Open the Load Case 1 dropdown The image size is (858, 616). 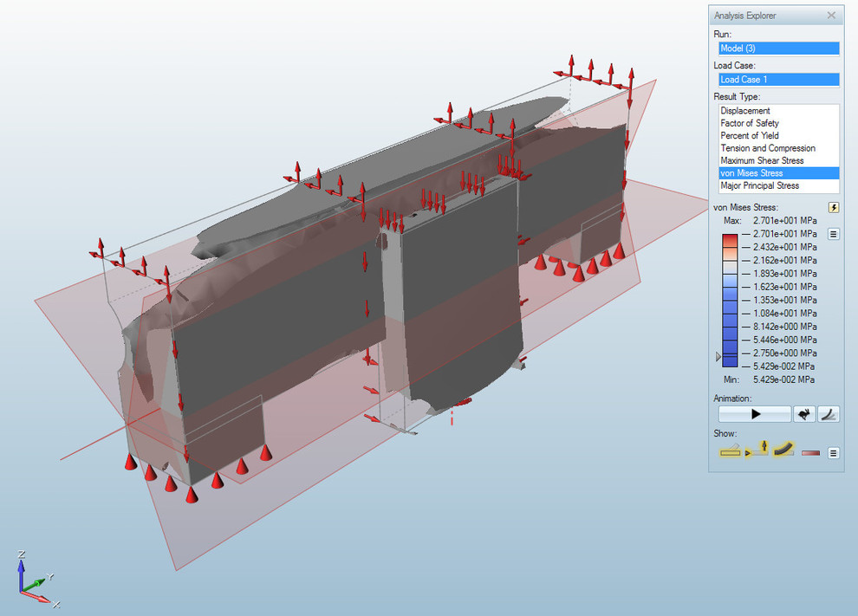coord(778,80)
